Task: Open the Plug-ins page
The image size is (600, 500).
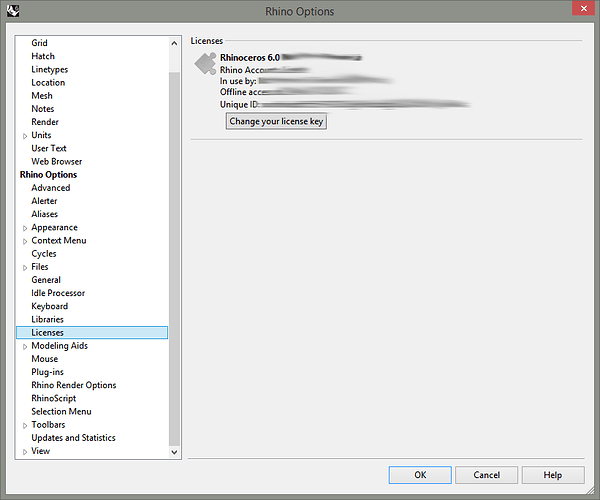Action: (x=47, y=372)
